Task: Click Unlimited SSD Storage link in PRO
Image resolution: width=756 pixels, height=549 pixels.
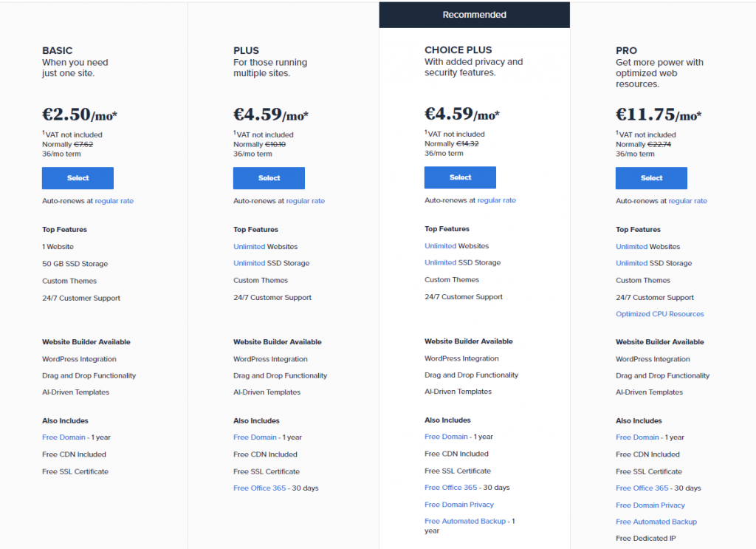Action: [631, 263]
